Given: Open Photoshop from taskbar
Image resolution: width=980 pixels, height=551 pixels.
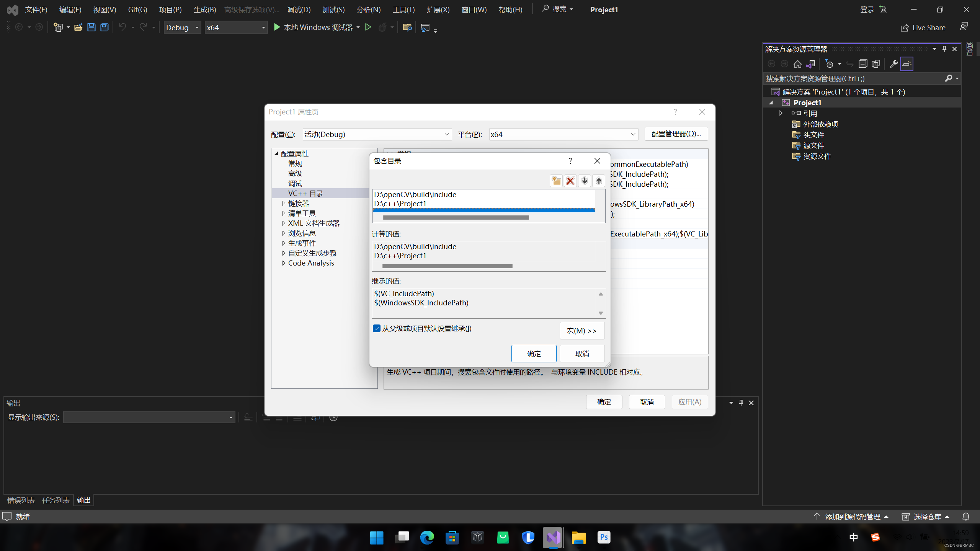Looking at the screenshot, I should pyautogui.click(x=604, y=538).
